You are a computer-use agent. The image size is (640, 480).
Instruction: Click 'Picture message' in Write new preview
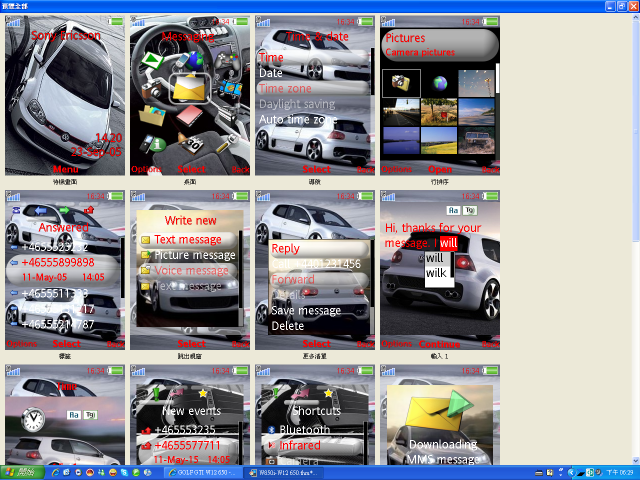pyautogui.click(x=195, y=255)
